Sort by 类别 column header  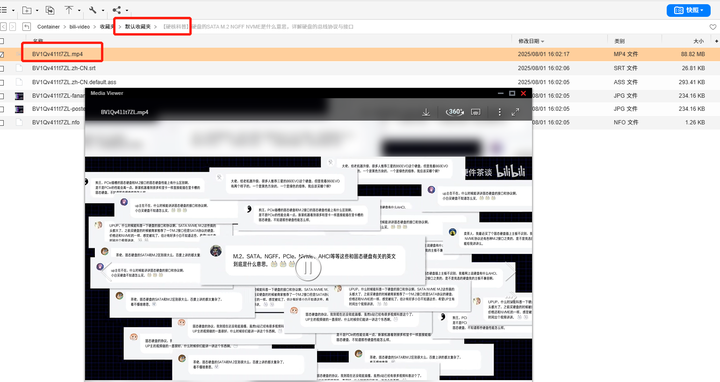tap(619, 41)
